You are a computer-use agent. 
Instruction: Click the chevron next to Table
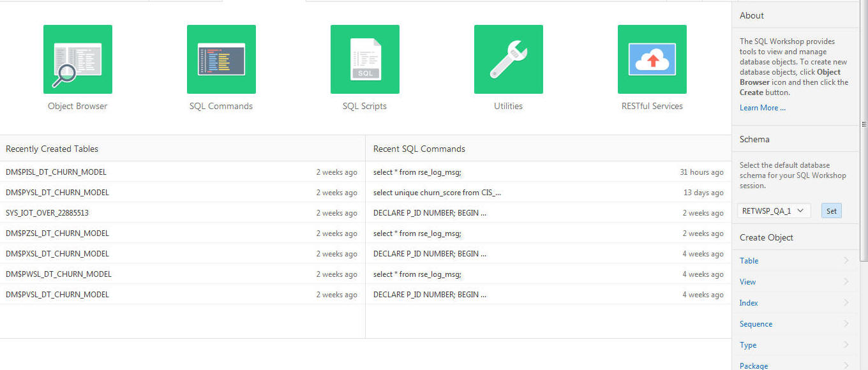pyautogui.click(x=846, y=260)
